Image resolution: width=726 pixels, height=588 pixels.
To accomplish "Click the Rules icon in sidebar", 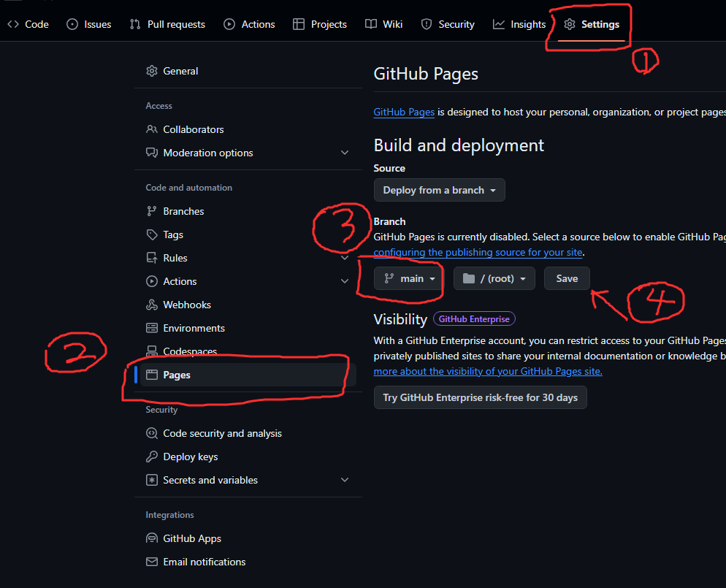I will (152, 258).
